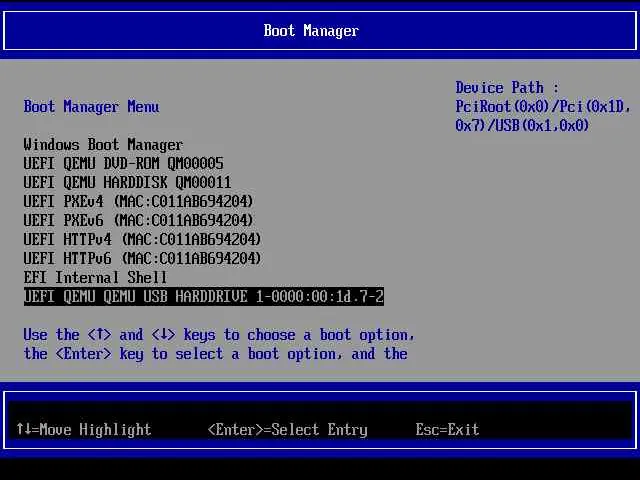Choose UEFI QEMU DVD-ROM QM00005 boot option
Image resolution: width=640 pixels, height=480 pixels.
[x=123, y=163]
